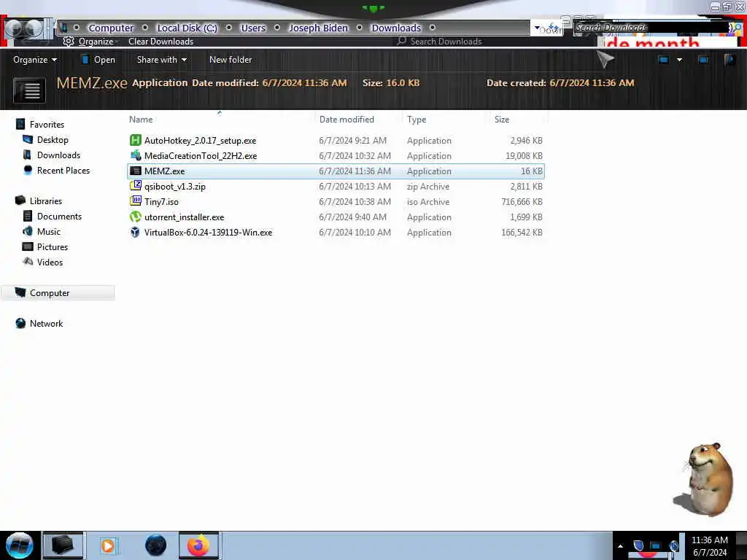Click the Pictures library icon
The height and width of the screenshot is (560, 747).
click(28, 246)
